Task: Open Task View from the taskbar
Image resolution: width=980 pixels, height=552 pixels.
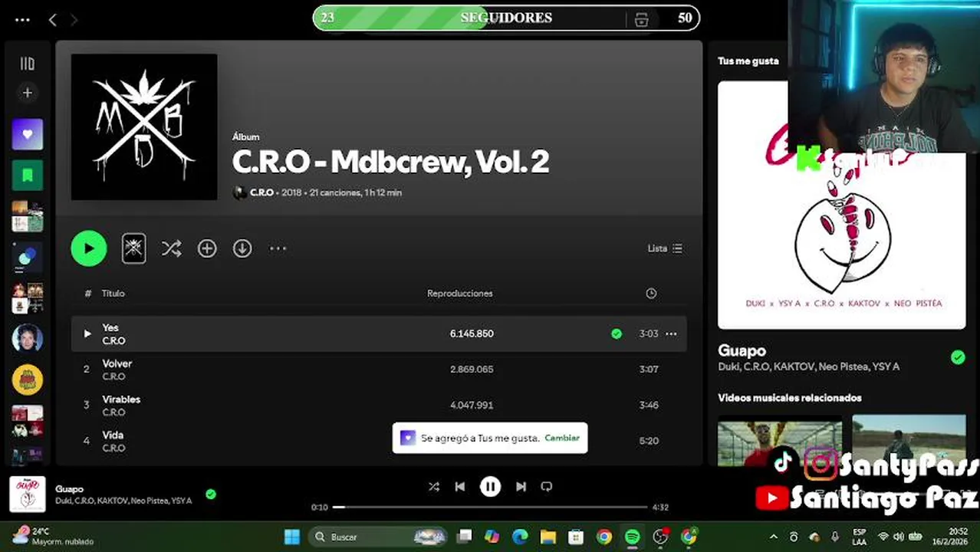Action: tap(464, 537)
